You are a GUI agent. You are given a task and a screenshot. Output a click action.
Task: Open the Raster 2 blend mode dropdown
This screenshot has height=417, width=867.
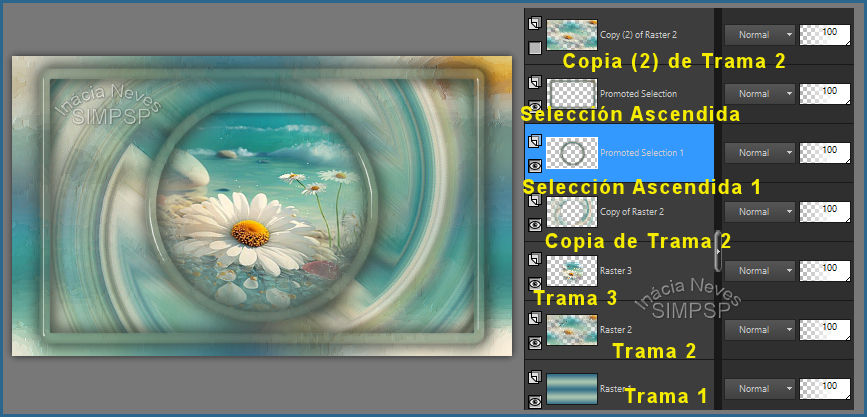pyautogui.click(x=760, y=330)
